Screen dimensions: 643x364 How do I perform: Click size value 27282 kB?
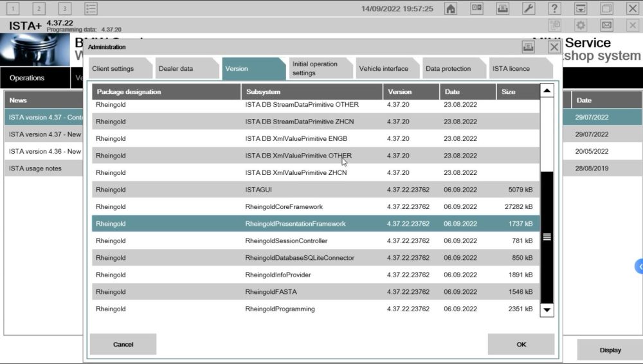(518, 207)
